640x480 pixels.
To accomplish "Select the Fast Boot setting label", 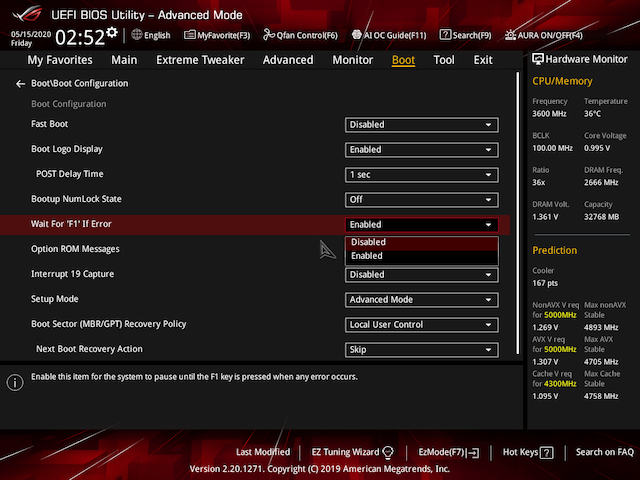I will pyautogui.click(x=49, y=124).
